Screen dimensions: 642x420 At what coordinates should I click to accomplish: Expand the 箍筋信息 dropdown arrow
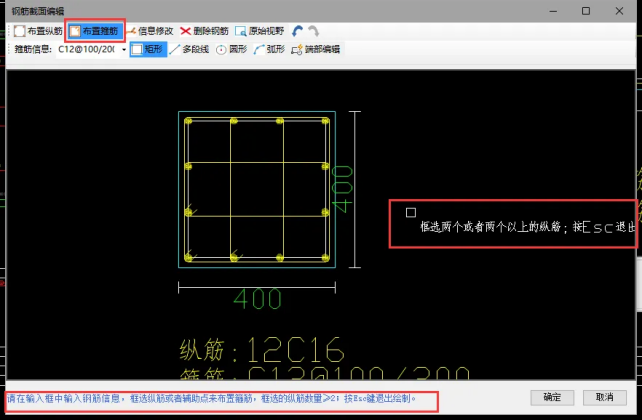click(123, 49)
